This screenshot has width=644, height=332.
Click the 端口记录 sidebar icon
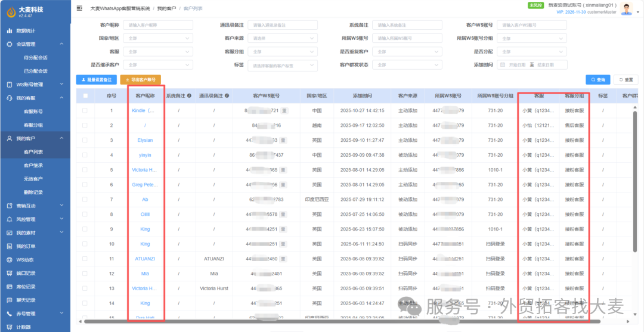click(9, 273)
